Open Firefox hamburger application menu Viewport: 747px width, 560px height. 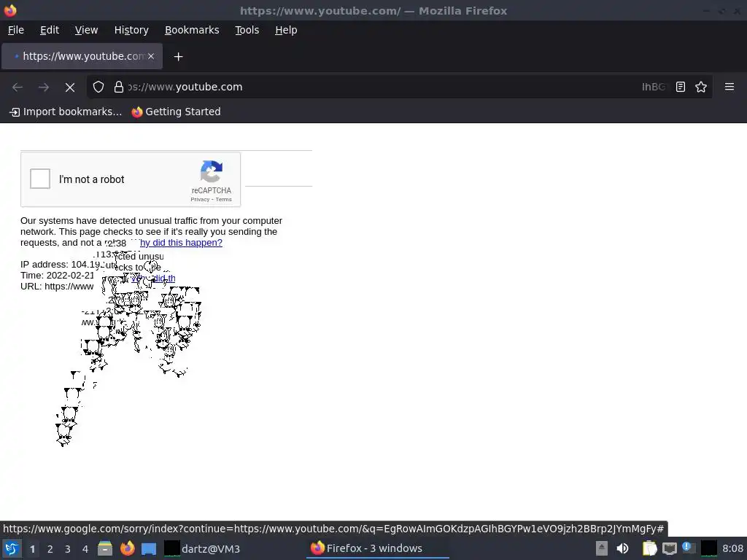pos(729,87)
